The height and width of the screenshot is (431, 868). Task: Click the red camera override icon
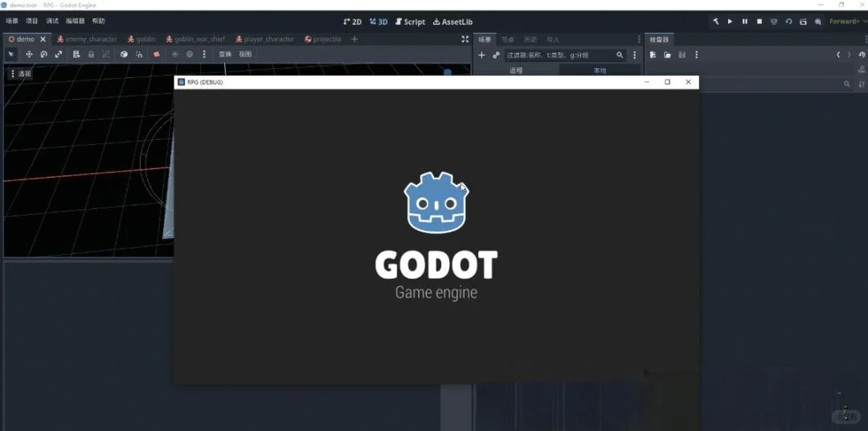coord(157,55)
